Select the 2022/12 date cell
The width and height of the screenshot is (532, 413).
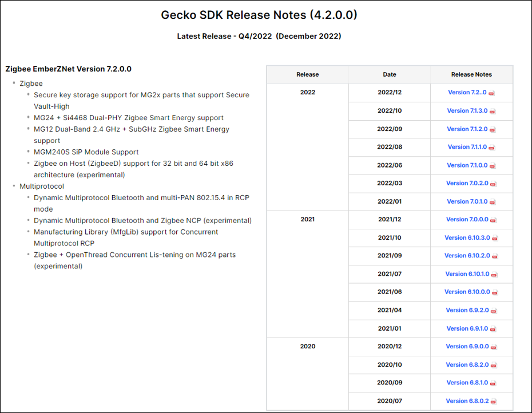tap(390, 93)
